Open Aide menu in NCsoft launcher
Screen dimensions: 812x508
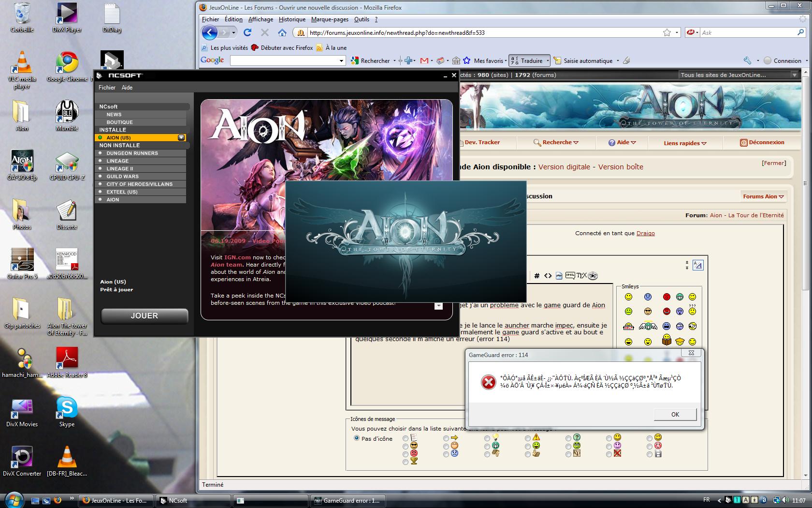coord(127,88)
